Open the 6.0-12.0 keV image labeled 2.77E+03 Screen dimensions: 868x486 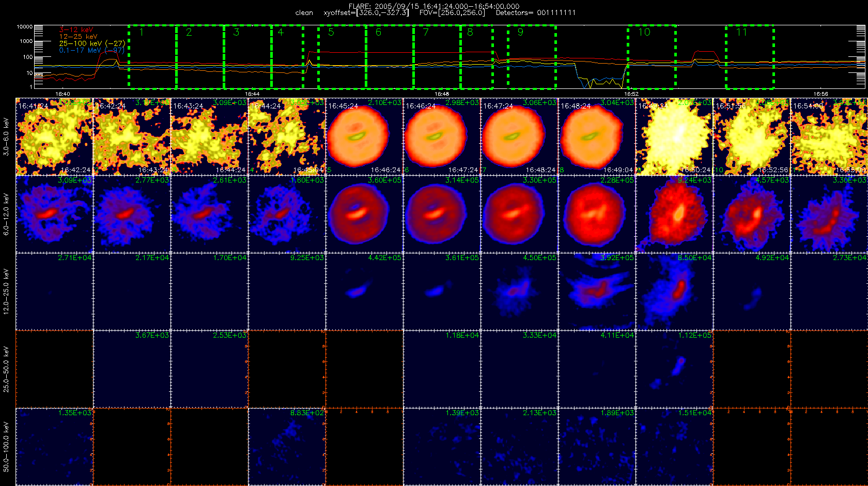(132, 214)
